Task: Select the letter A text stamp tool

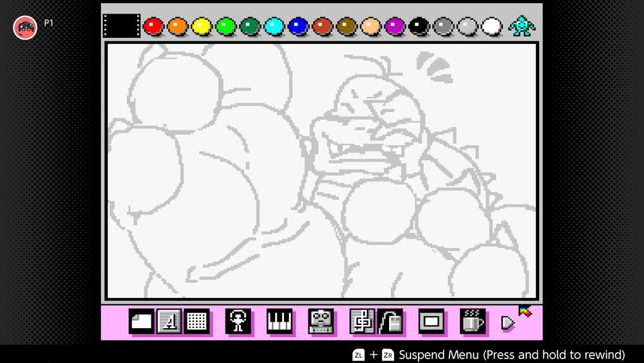Action: (x=169, y=321)
